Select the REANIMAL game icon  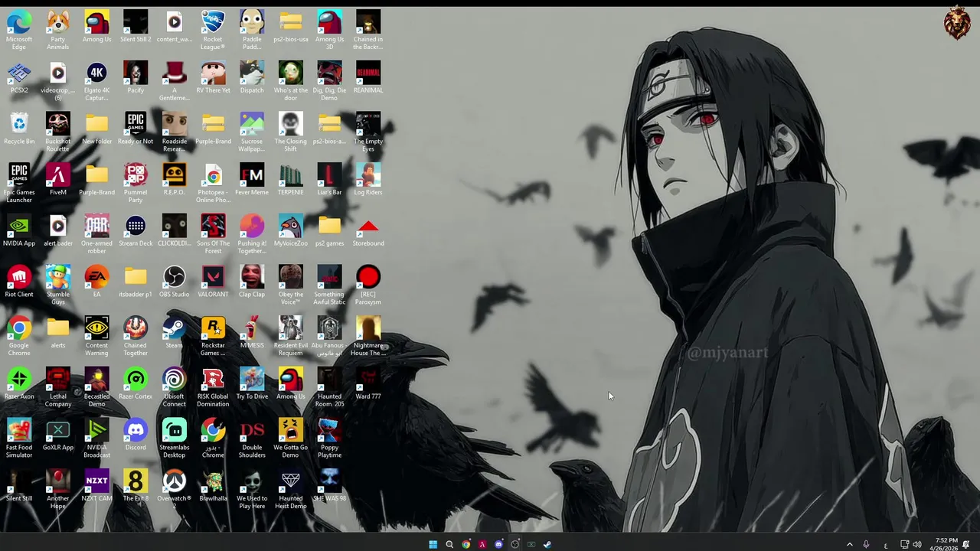tap(368, 78)
